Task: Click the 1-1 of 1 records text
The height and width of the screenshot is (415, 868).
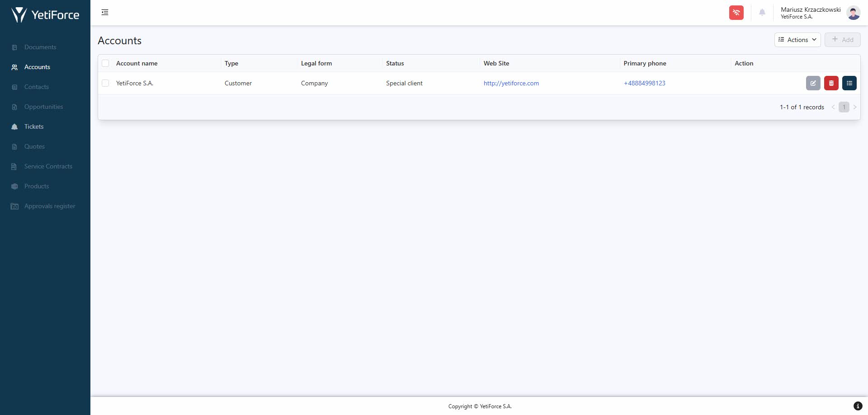Action: pos(802,107)
